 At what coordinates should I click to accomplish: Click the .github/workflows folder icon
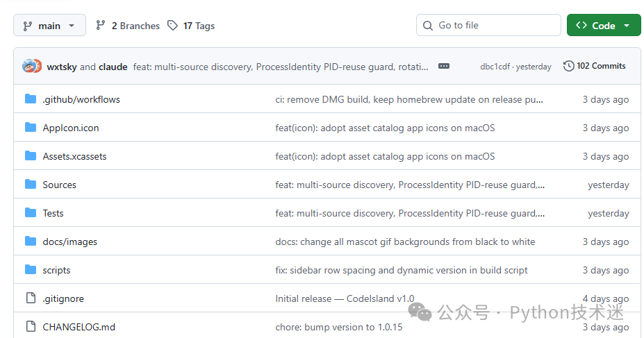pos(31,99)
